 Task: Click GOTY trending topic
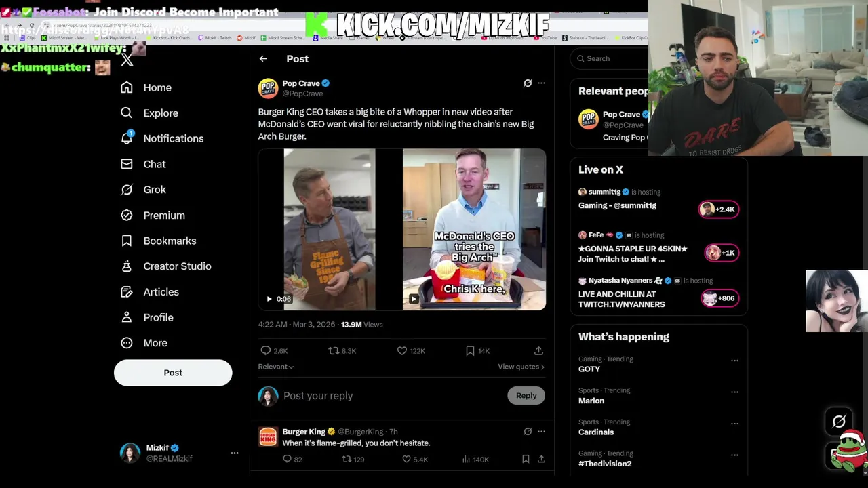589,369
